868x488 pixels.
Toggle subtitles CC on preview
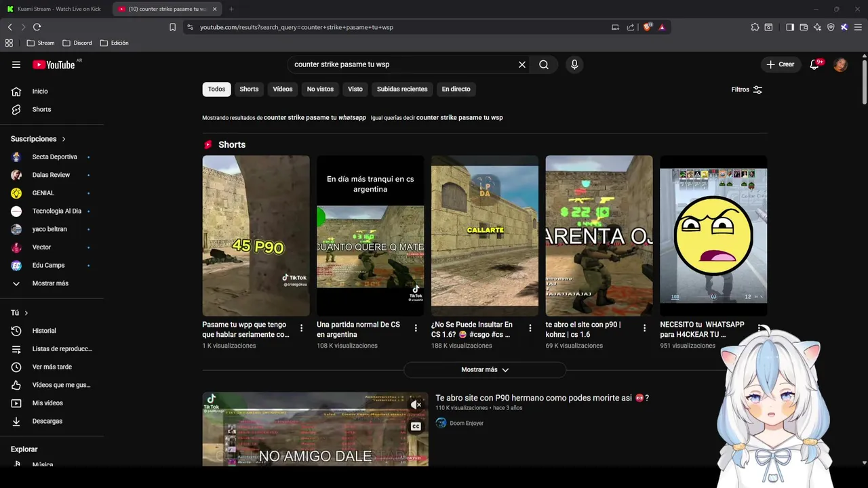coord(416,426)
